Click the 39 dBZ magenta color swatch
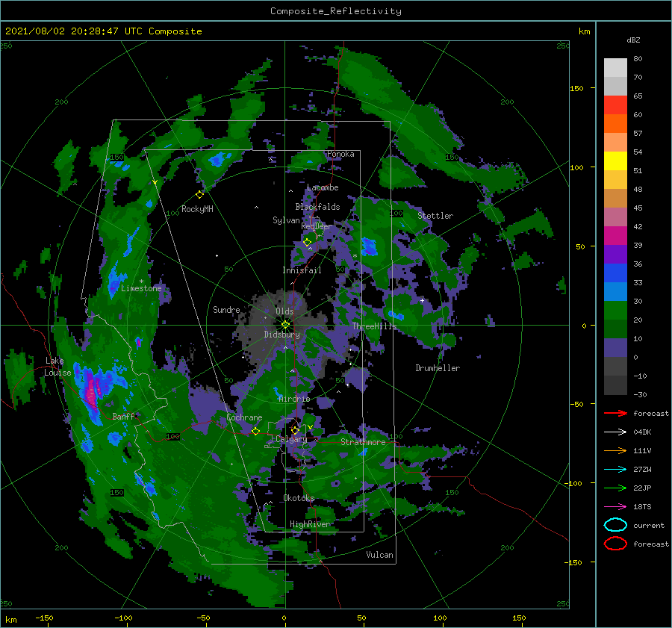The image size is (672, 628). (615, 235)
